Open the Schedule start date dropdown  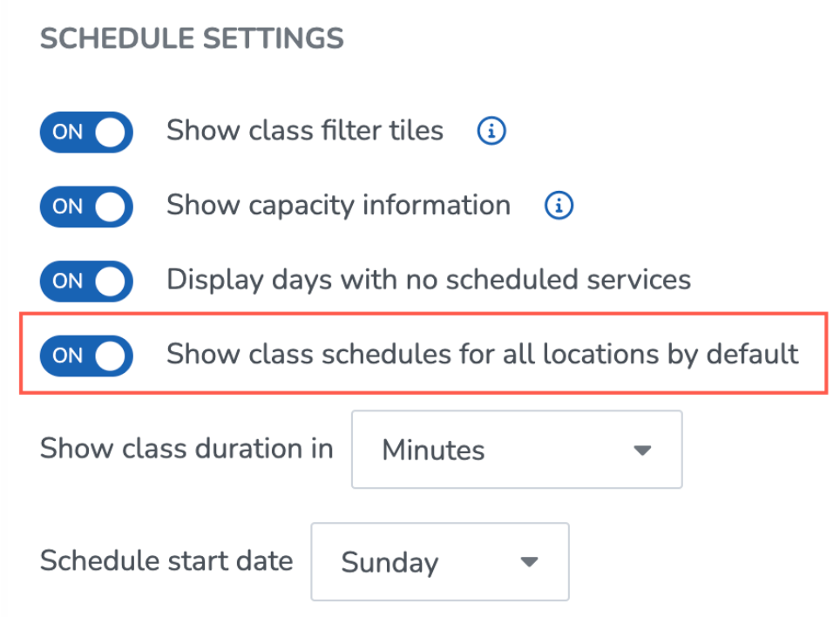440,561
